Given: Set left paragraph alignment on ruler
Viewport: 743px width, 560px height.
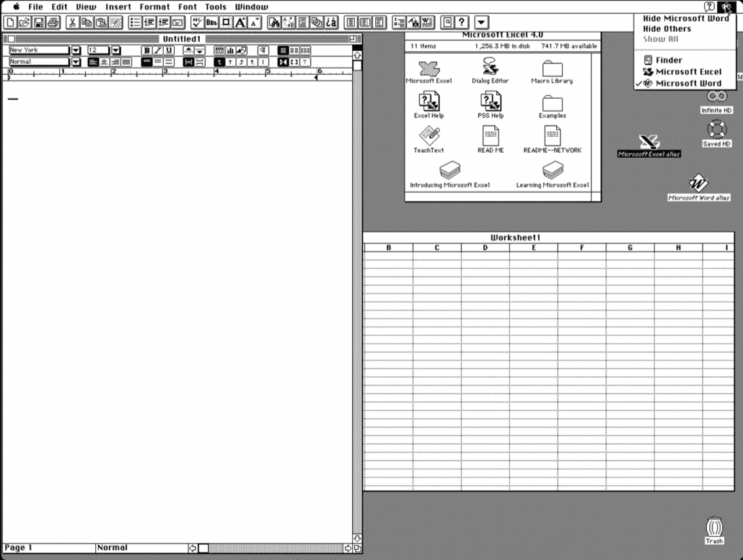Looking at the screenshot, I should [x=93, y=62].
